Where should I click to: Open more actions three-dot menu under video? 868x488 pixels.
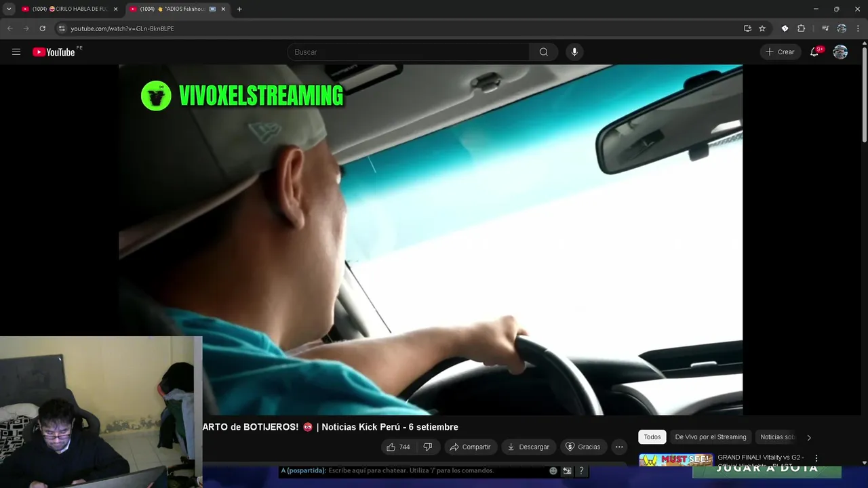click(x=619, y=447)
